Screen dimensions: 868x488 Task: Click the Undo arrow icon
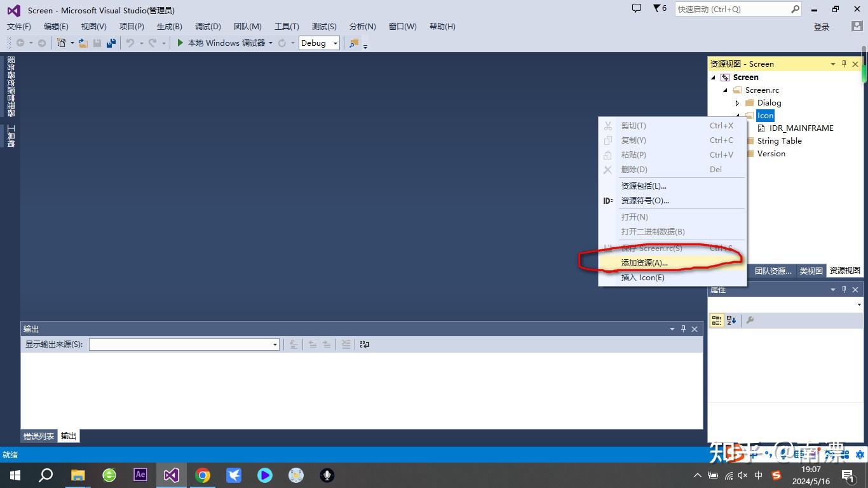tap(130, 43)
